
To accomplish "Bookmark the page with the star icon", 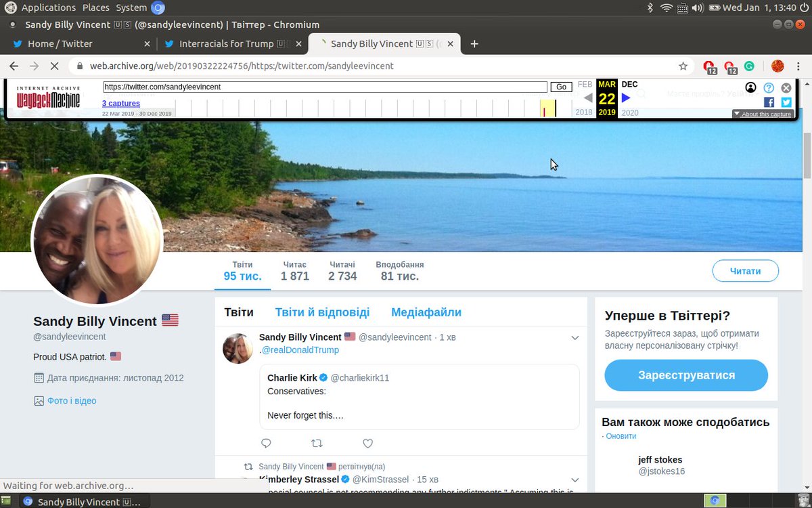I will point(683,66).
